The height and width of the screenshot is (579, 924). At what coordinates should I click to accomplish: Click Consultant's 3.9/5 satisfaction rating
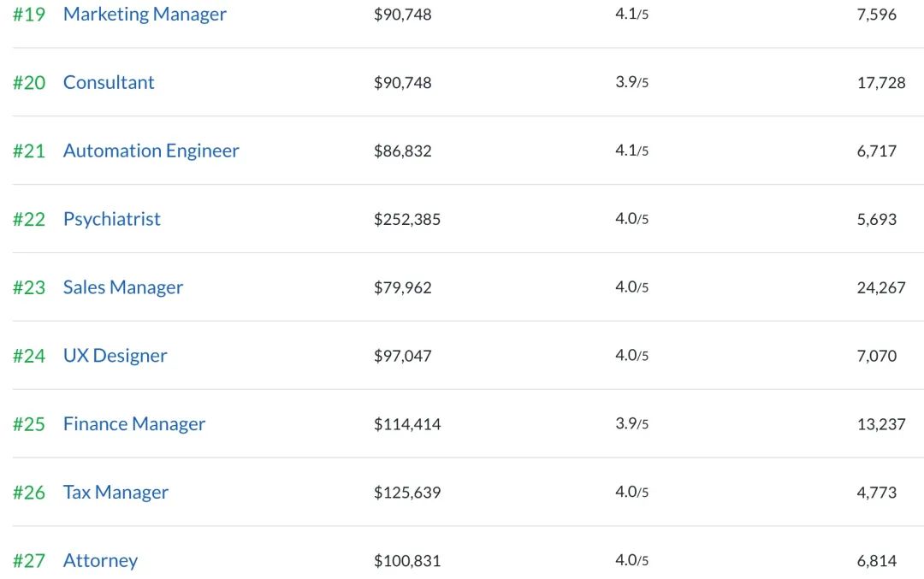click(631, 83)
